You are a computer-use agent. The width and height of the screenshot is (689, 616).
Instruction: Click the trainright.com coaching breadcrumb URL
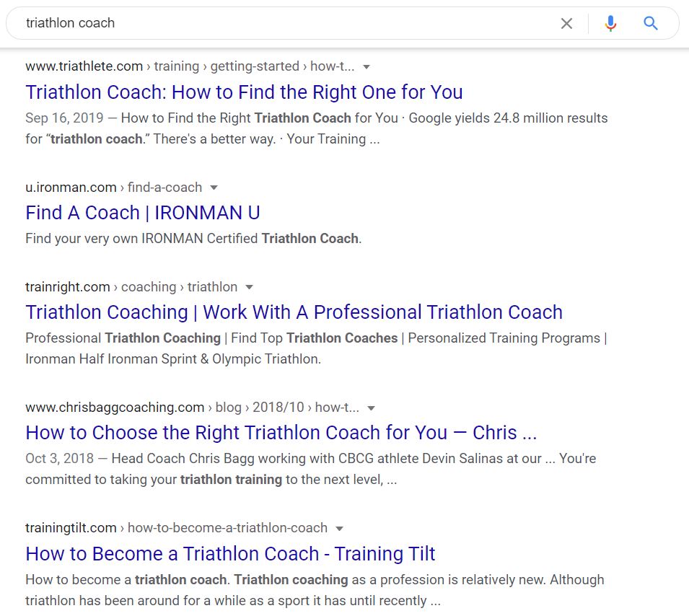131,287
